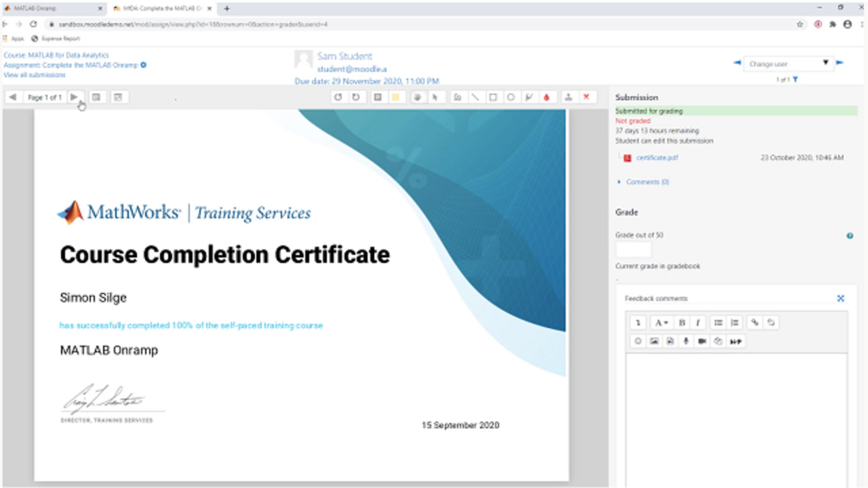Open the Expense Report bookmark

[x=60, y=39]
